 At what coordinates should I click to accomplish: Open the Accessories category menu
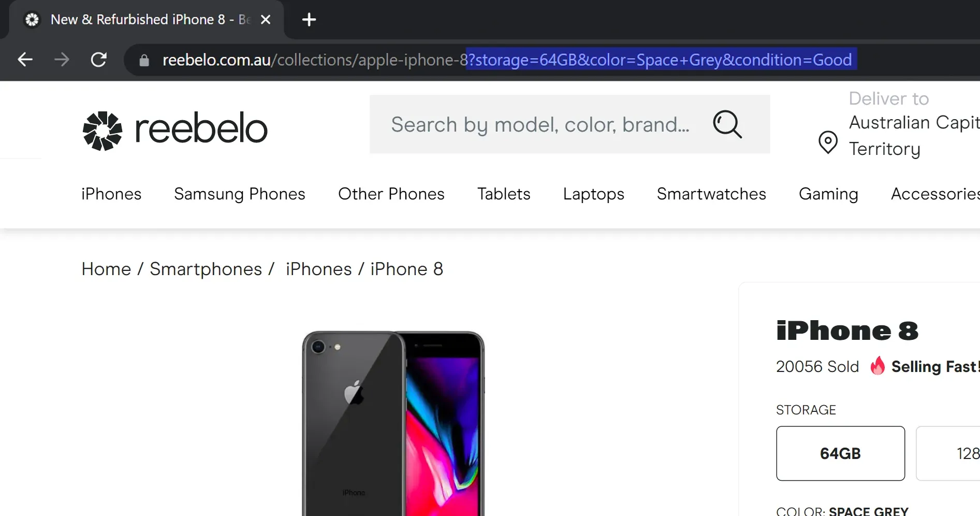pyautogui.click(x=934, y=194)
